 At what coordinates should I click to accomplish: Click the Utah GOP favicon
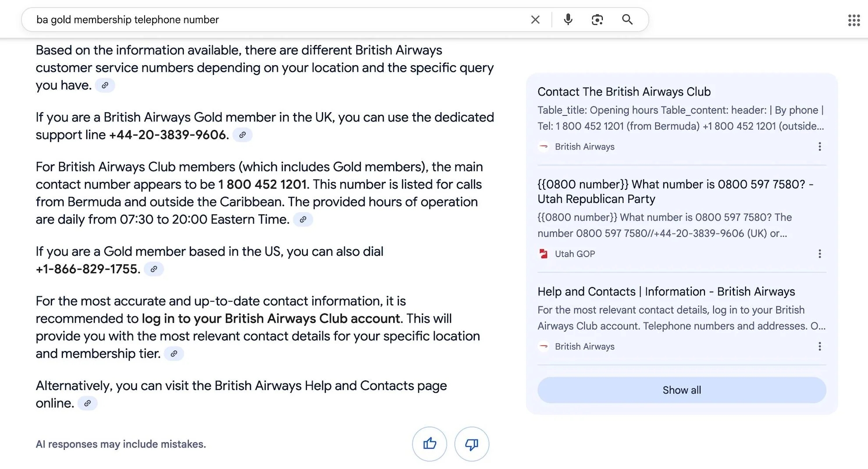(x=544, y=253)
